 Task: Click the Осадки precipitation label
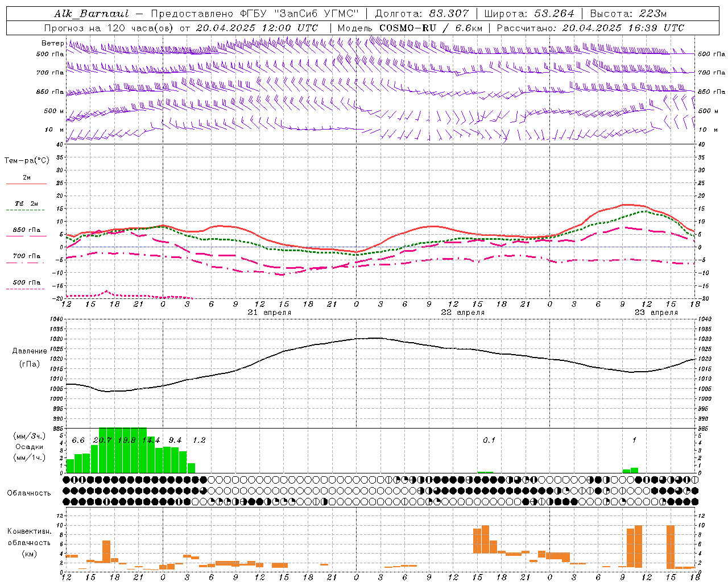[29, 447]
